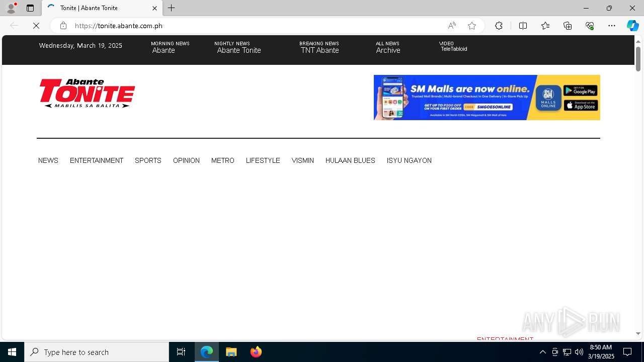Go to the SPORTS menu section
Viewport: 644px width, 362px height.
point(148,160)
